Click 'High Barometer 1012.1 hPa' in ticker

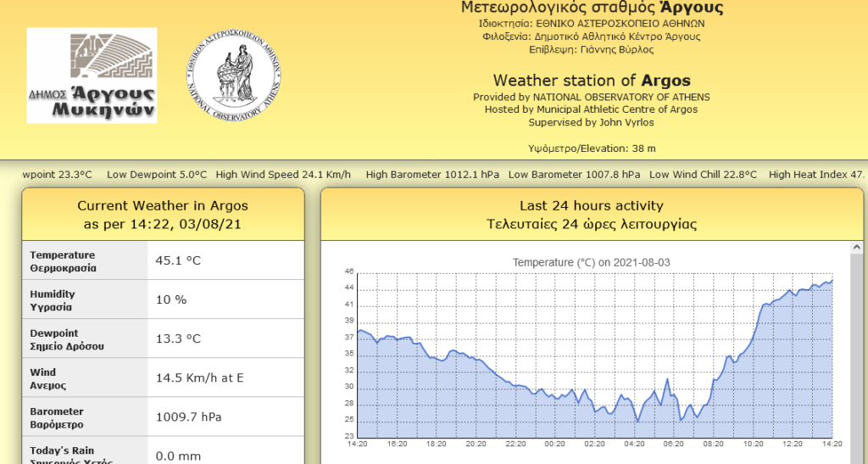coord(432,175)
